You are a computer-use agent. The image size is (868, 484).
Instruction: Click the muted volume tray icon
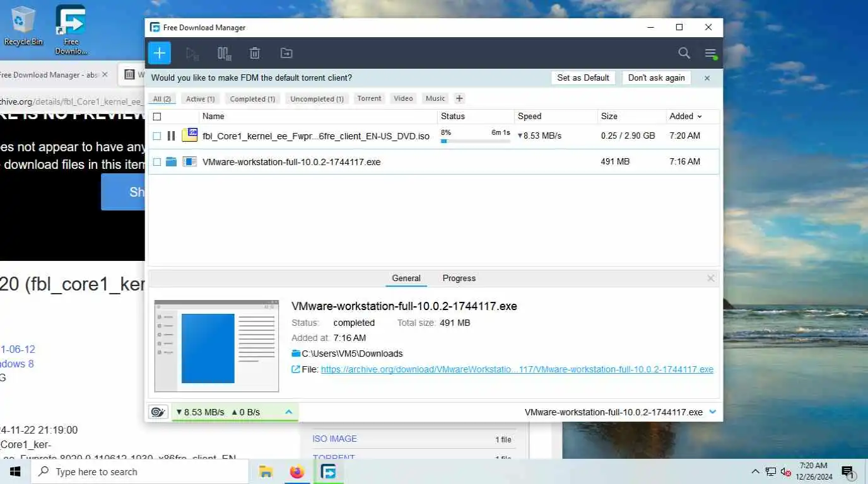786,472
